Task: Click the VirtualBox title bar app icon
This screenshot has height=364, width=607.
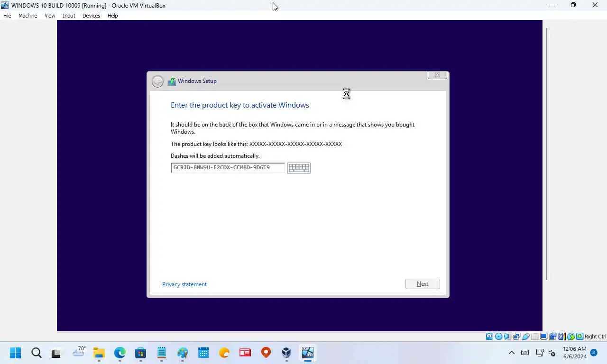Action: (5, 5)
